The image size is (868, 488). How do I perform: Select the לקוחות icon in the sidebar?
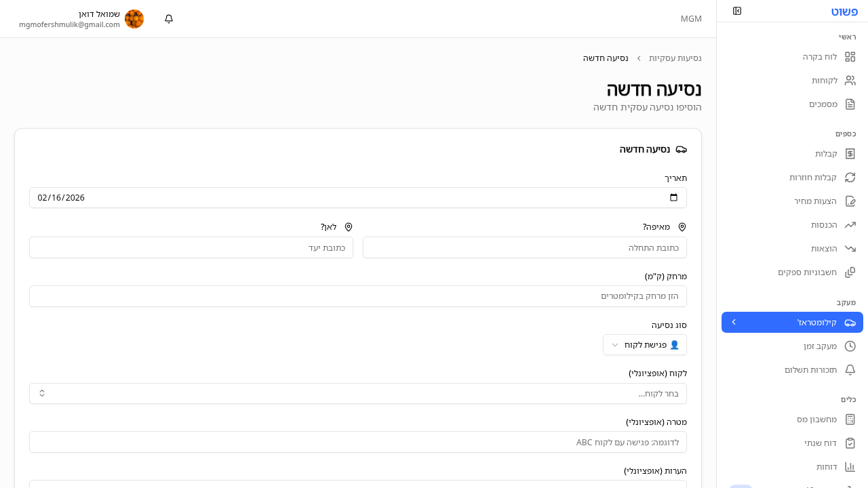click(850, 80)
